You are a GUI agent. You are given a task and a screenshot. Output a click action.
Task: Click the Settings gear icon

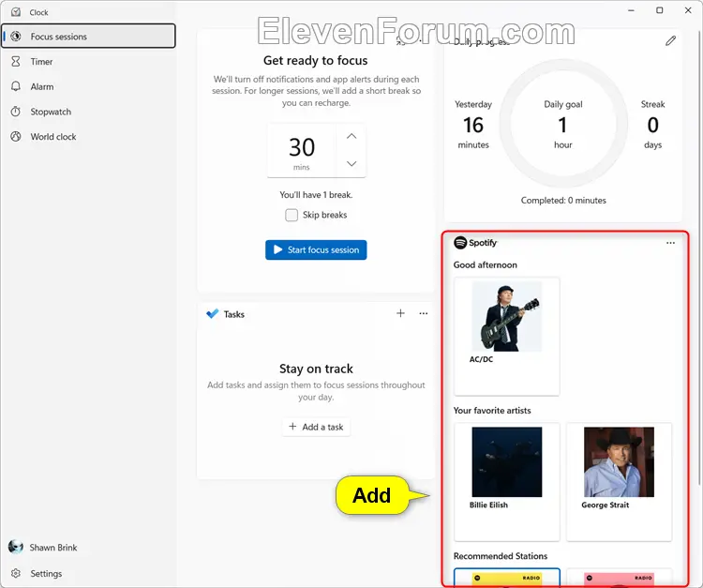tap(16, 573)
